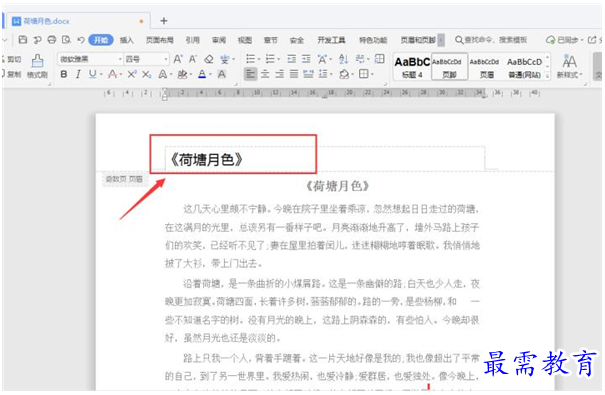Click the bulleted list icon
Screen dimensions: 605x395
pos(250,59)
